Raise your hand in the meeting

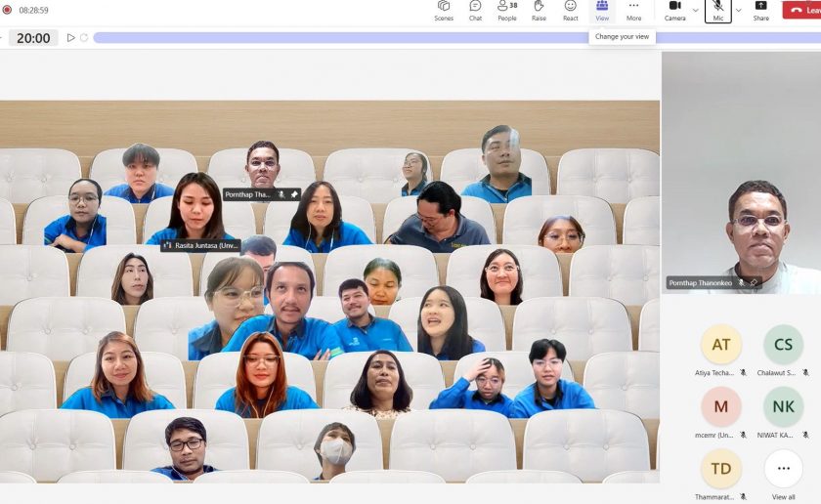tap(539, 11)
